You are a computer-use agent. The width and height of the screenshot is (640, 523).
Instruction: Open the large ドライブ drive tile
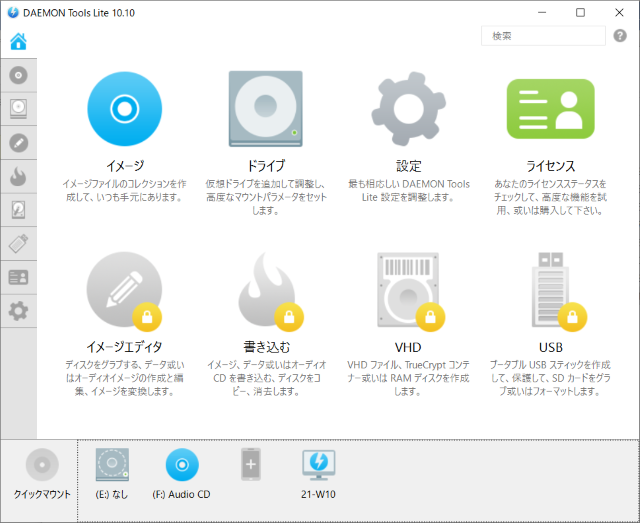tap(266, 109)
